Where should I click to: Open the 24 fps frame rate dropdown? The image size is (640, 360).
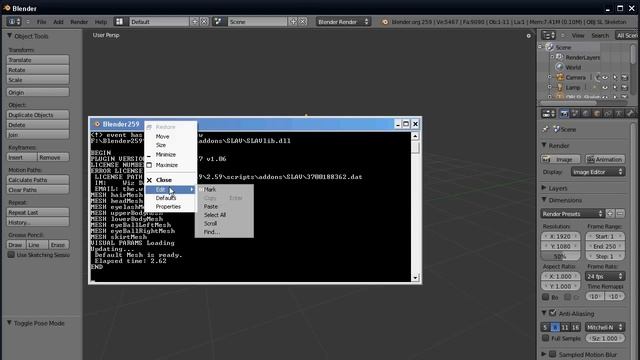click(x=604, y=276)
